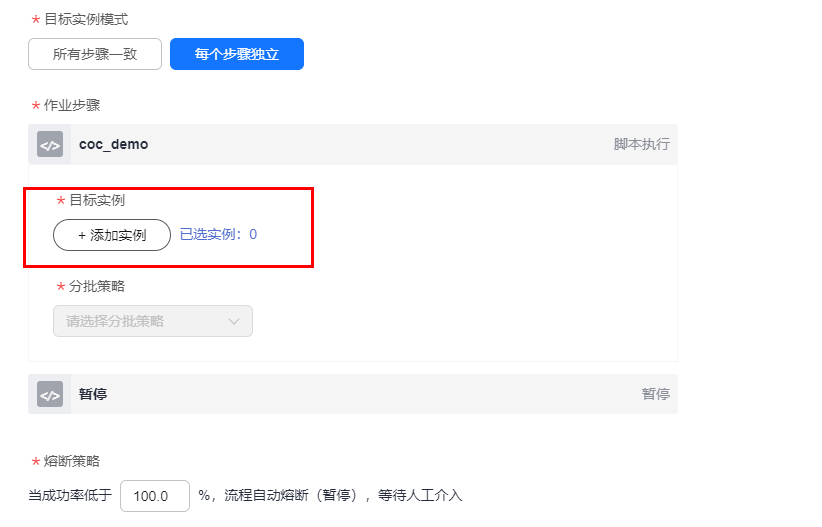The width and height of the screenshot is (822, 527).
Task: Click the 分批策略 field label
Action: click(97, 286)
